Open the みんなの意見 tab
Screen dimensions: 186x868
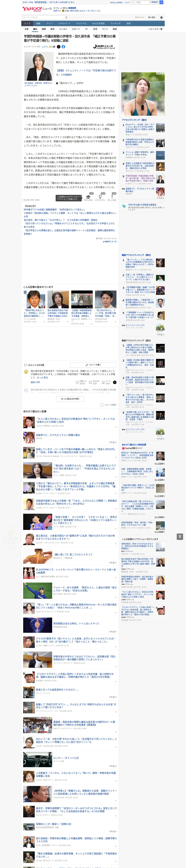pyautogui.click(x=98, y=24)
